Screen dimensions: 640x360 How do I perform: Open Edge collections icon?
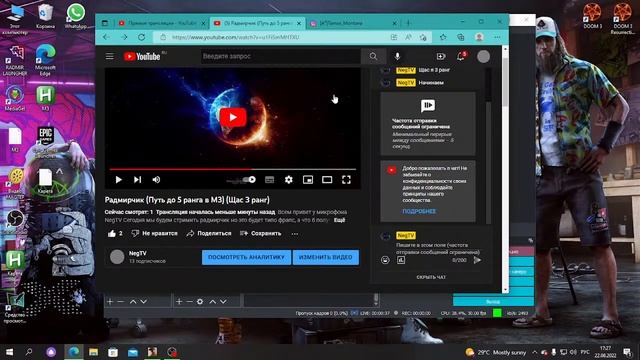click(x=461, y=37)
